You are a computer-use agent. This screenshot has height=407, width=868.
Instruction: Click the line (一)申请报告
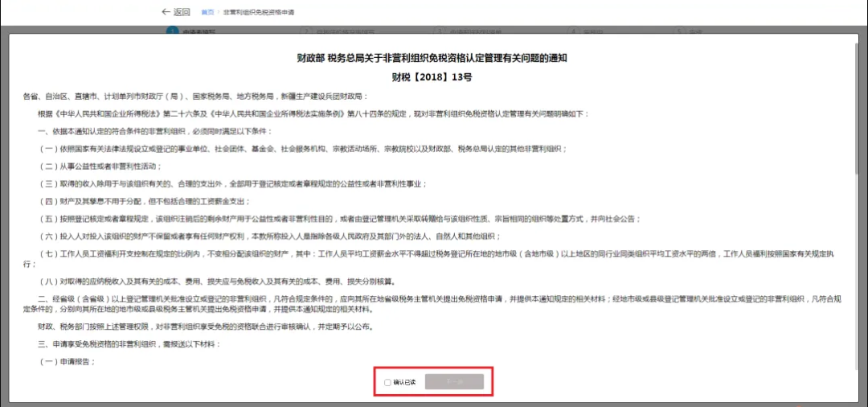pos(67,362)
